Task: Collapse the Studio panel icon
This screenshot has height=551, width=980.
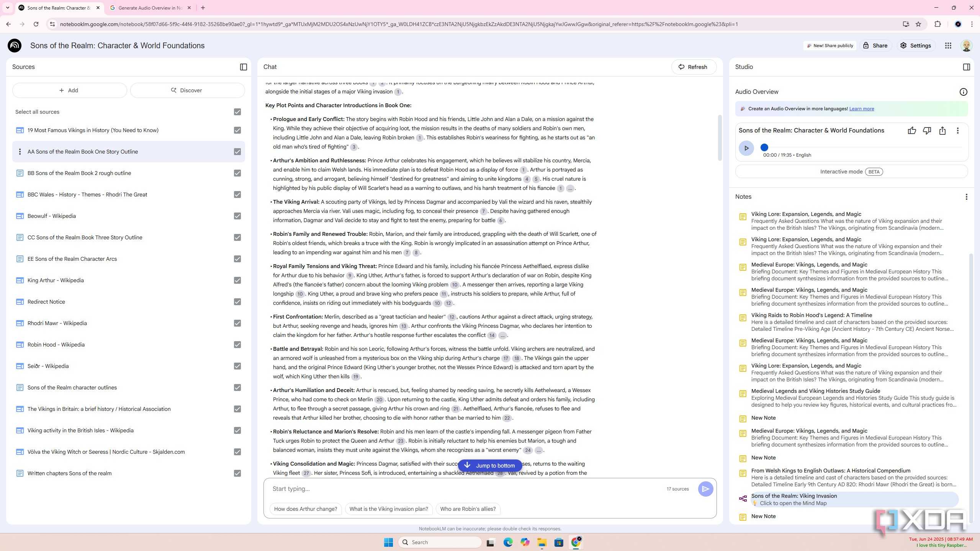Action: point(966,67)
